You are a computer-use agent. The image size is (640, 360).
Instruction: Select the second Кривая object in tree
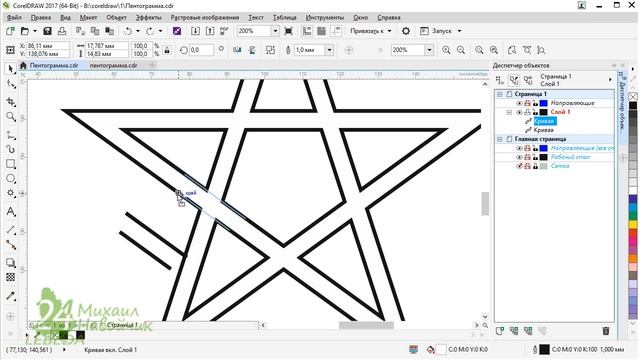[x=544, y=130]
